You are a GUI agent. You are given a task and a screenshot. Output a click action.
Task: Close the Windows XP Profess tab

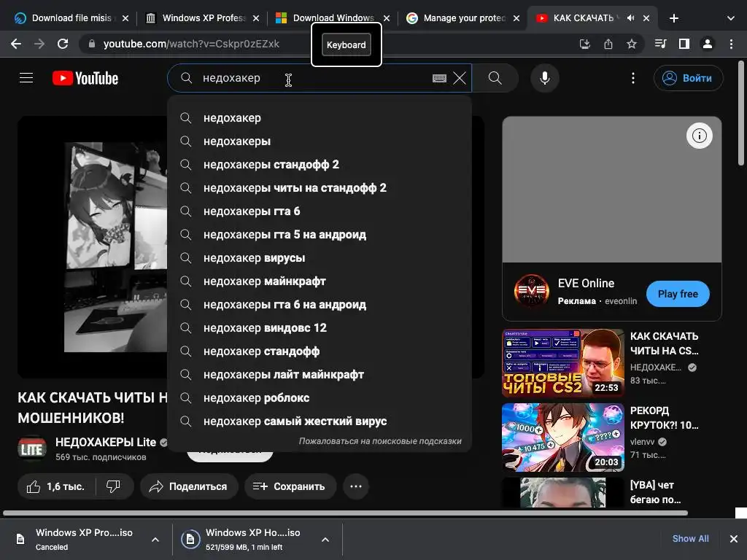(x=256, y=18)
